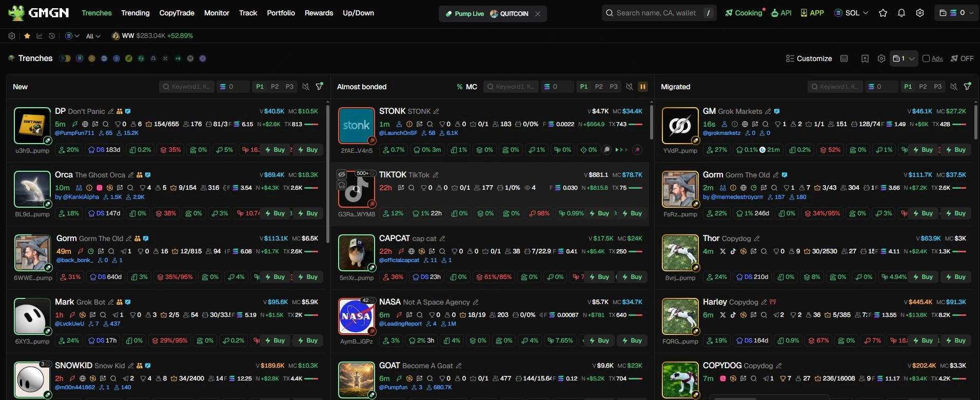
Task: Click the main search name, CA, wallet field
Action: 659,13
